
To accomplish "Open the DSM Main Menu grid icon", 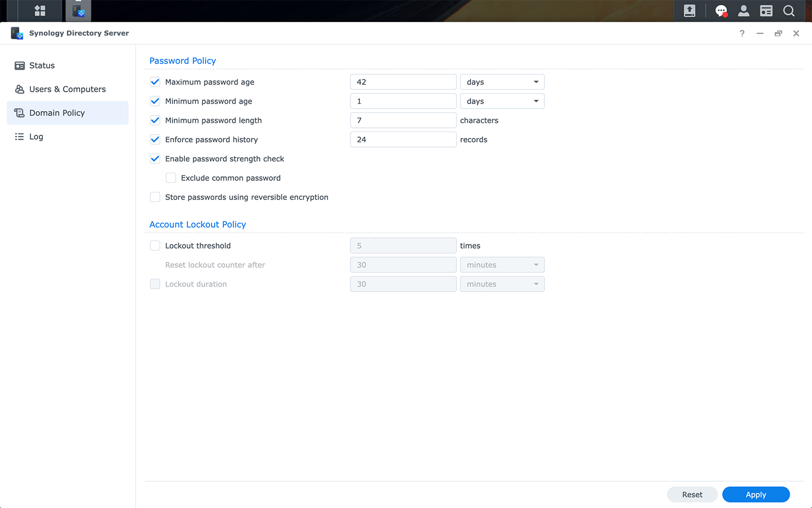I will (x=40, y=11).
